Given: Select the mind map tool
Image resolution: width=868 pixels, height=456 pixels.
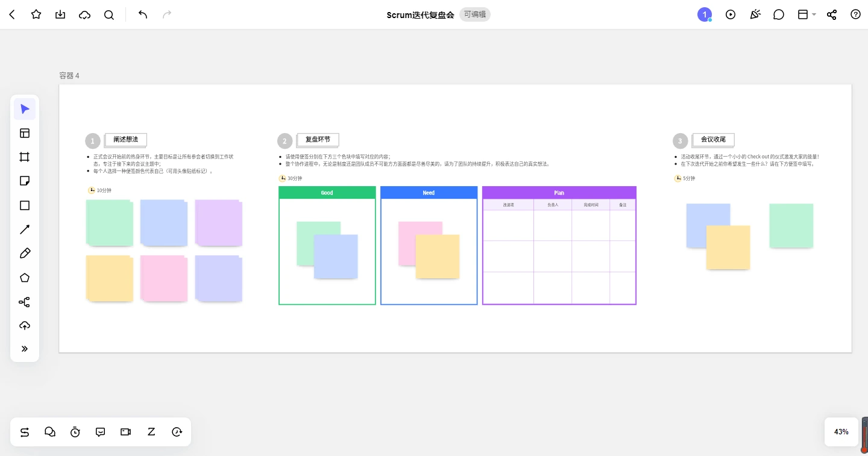Looking at the screenshot, I should (x=25, y=302).
